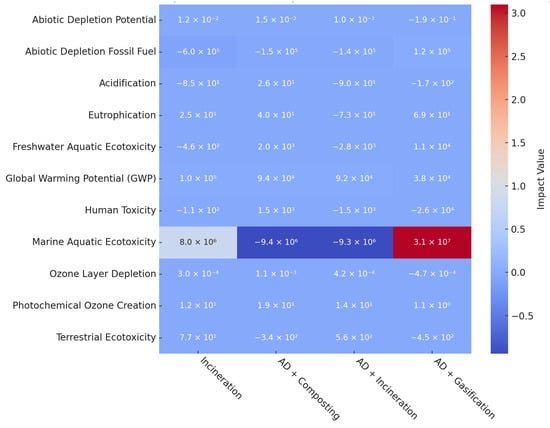Click the Global Warming Potential (GWP) row label
The image size is (550, 428).
[x=81, y=179]
